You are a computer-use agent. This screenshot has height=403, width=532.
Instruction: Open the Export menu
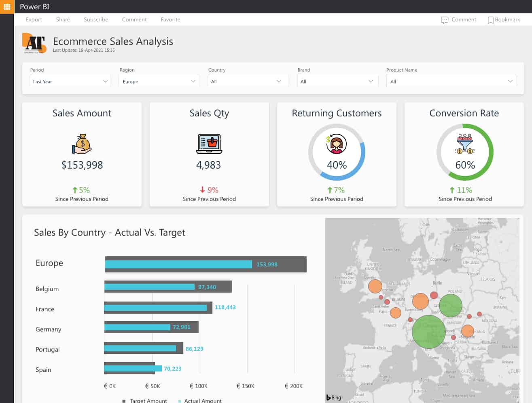pos(34,19)
